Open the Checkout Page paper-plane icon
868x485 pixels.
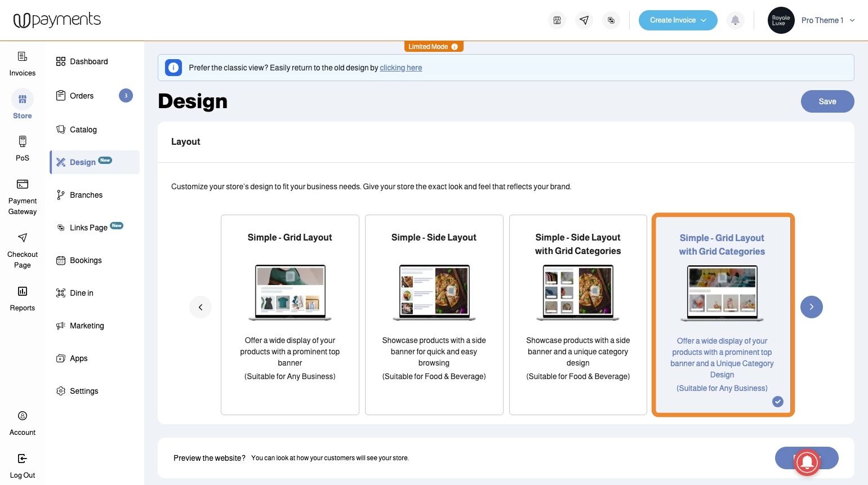coord(23,238)
